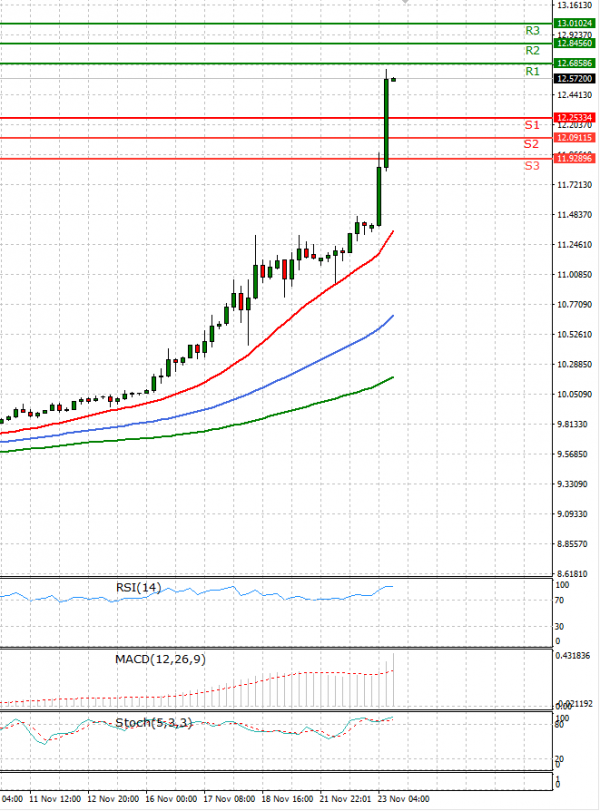Image resolution: width=600 pixels, height=811 pixels.
Task: Click the 12.44130 price axis value
Action: 574,95
